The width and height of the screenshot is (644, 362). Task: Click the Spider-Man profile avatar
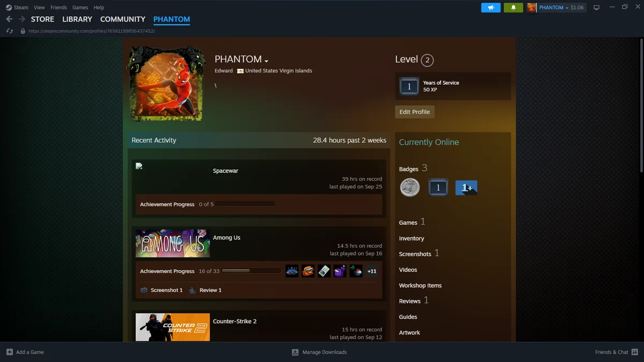coord(166,83)
